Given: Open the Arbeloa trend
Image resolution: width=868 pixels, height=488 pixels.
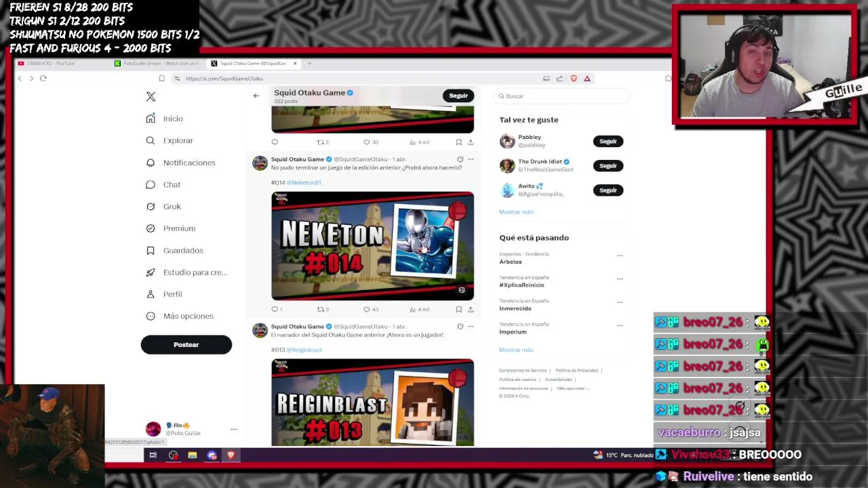Looking at the screenshot, I should click(x=511, y=262).
